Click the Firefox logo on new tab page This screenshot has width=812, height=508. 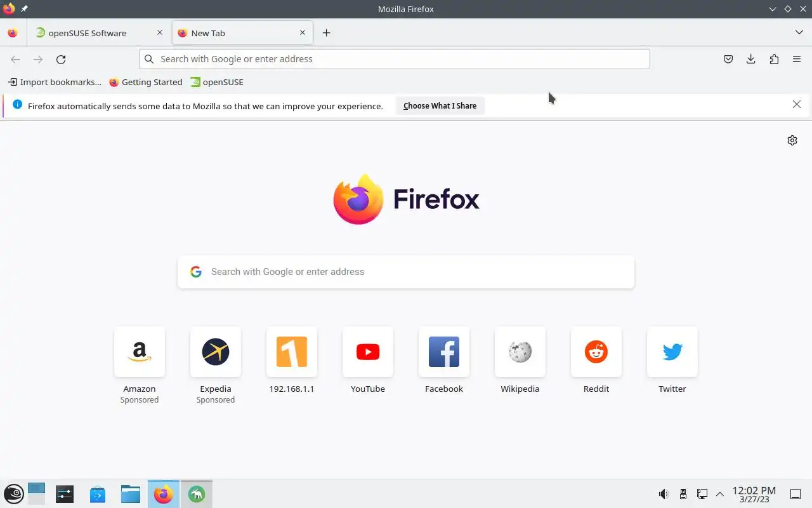click(x=406, y=199)
